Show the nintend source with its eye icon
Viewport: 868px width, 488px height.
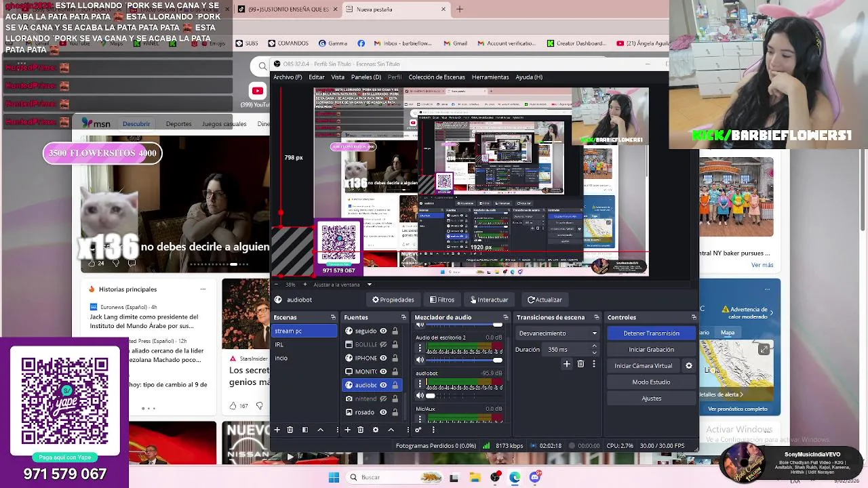pos(383,399)
